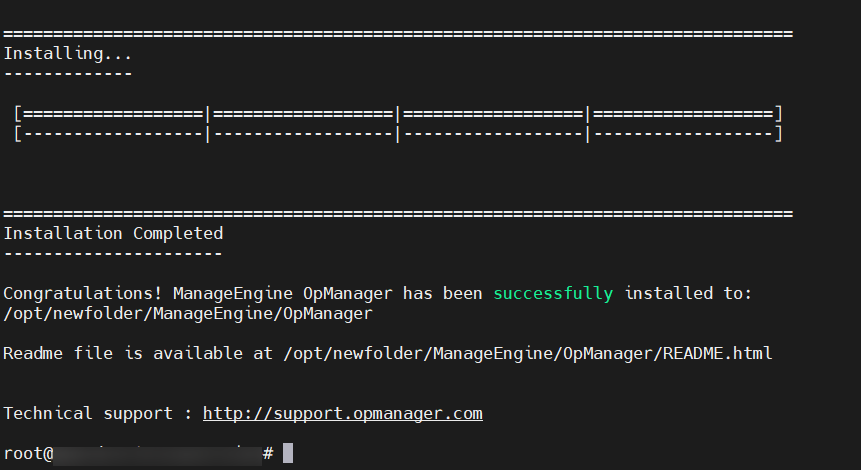The image size is (861, 470).
Task: Click the '#' shell prompt symbol
Action: tap(268, 454)
